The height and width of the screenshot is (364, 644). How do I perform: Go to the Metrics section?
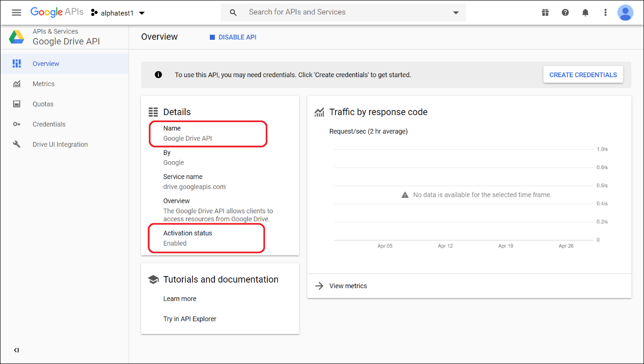[x=43, y=84]
